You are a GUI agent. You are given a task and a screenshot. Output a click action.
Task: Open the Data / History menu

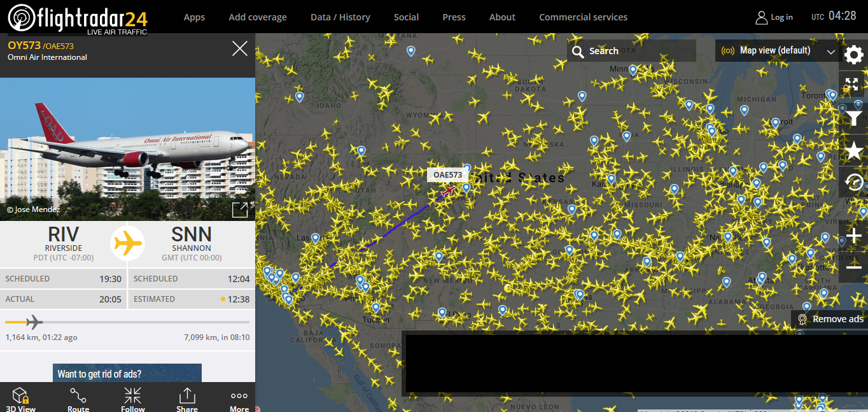(340, 17)
